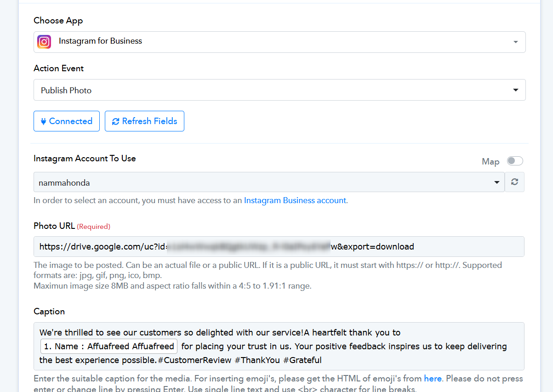
Task: Click the plug icon on Connected button
Action: [x=44, y=121]
